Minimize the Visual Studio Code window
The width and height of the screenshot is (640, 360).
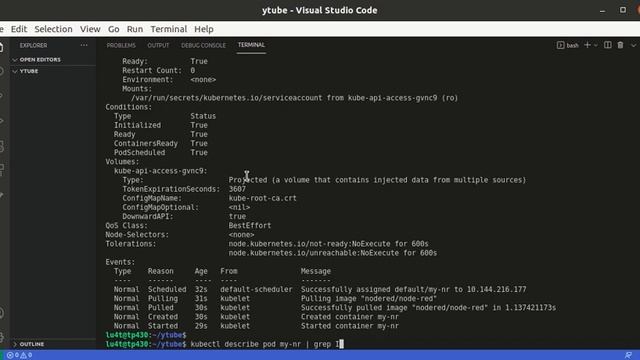pos(602,10)
